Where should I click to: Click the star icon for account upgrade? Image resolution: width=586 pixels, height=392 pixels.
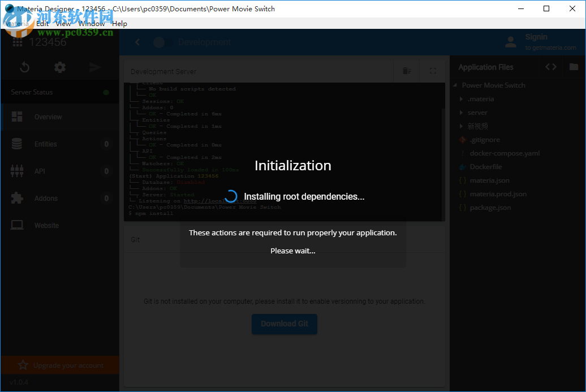point(23,365)
